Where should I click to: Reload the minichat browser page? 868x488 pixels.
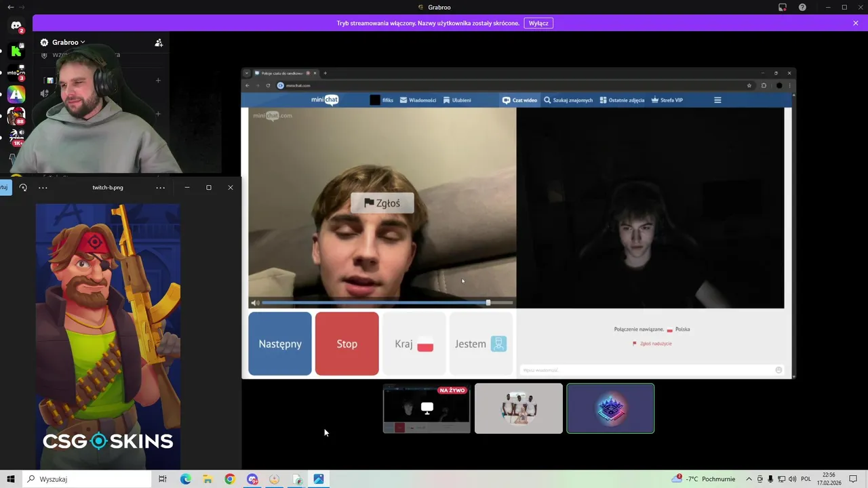tap(268, 85)
